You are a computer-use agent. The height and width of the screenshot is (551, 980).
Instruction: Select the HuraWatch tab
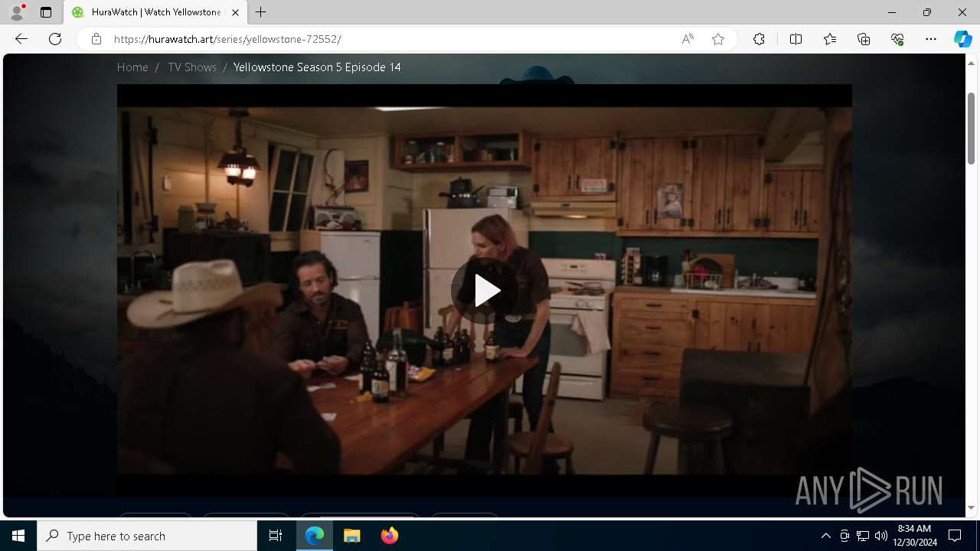pyautogui.click(x=155, y=12)
